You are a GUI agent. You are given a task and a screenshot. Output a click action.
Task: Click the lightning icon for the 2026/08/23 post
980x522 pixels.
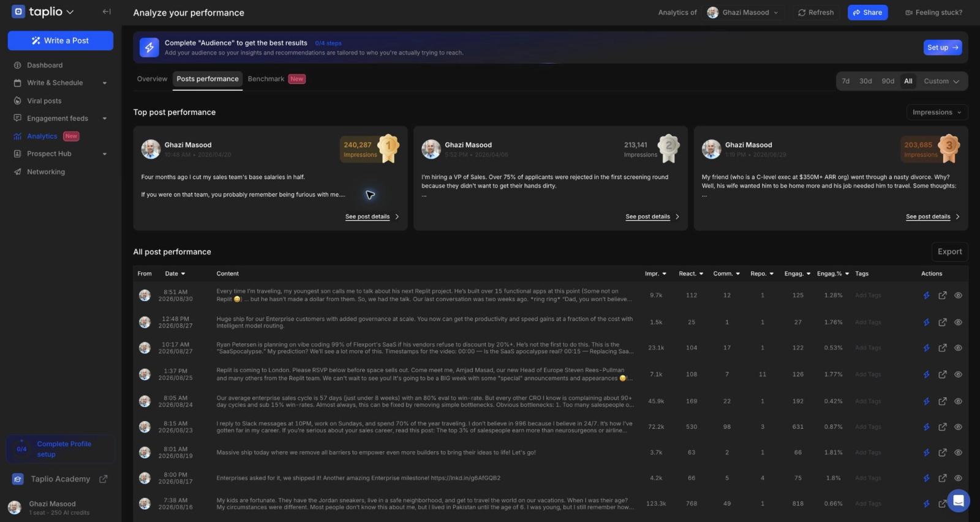coord(926,427)
